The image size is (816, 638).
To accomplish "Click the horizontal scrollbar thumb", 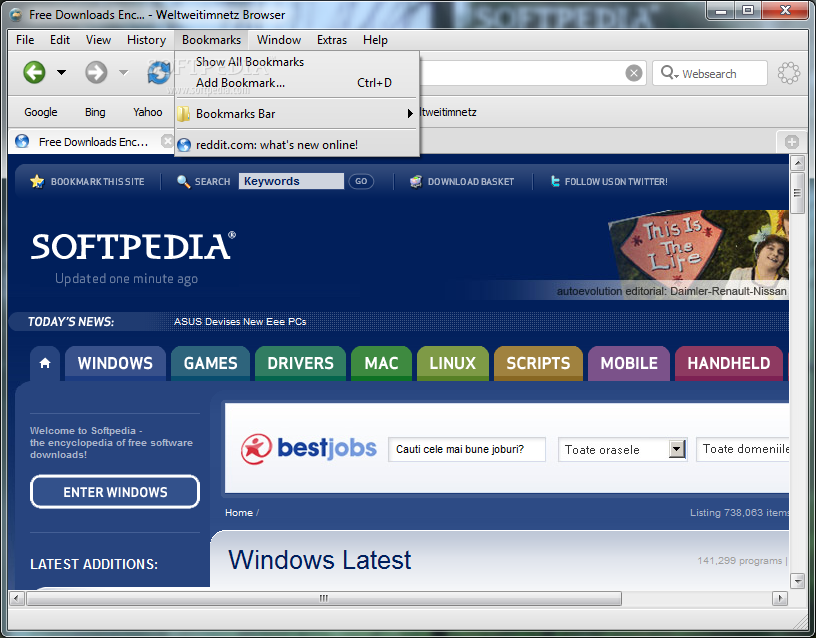I will click(324, 598).
